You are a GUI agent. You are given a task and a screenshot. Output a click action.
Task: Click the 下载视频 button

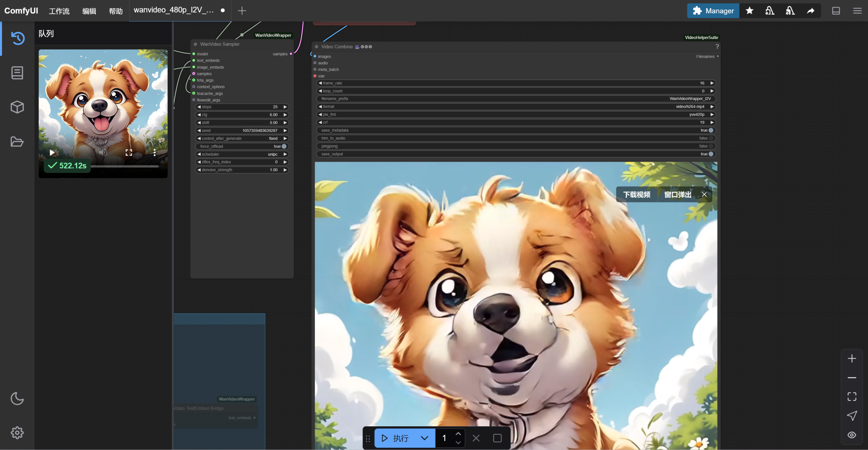click(636, 195)
